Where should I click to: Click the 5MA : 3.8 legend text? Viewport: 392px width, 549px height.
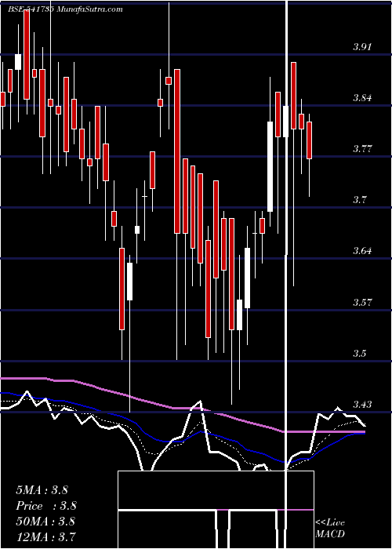tap(42, 490)
